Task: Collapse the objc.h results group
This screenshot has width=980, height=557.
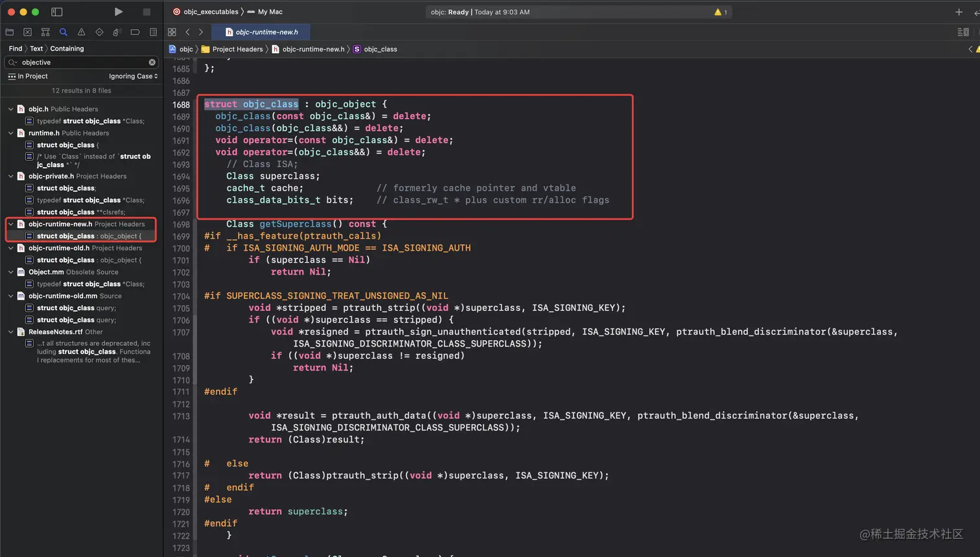Action: (10, 109)
